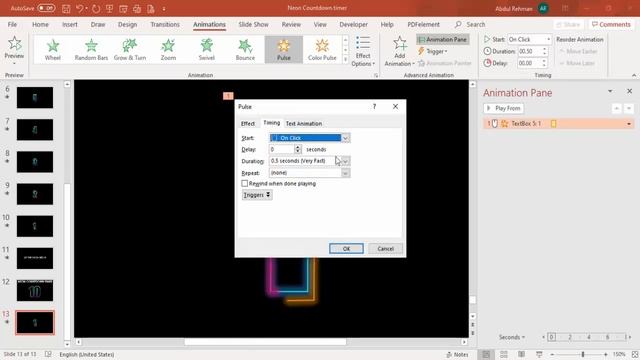Open the Design ribbon tab
Screen dimensions: 640x360
tap(127, 24)
